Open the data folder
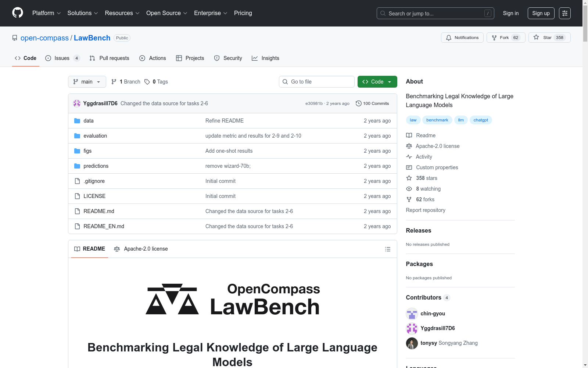The image size is (588, 368). tap(89, 121)
